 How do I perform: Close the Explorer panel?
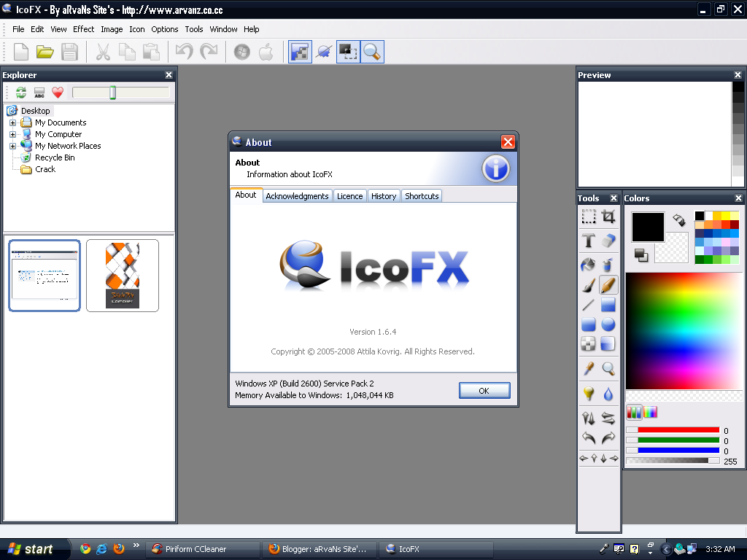pyautogui.click(x=169, y=75)
